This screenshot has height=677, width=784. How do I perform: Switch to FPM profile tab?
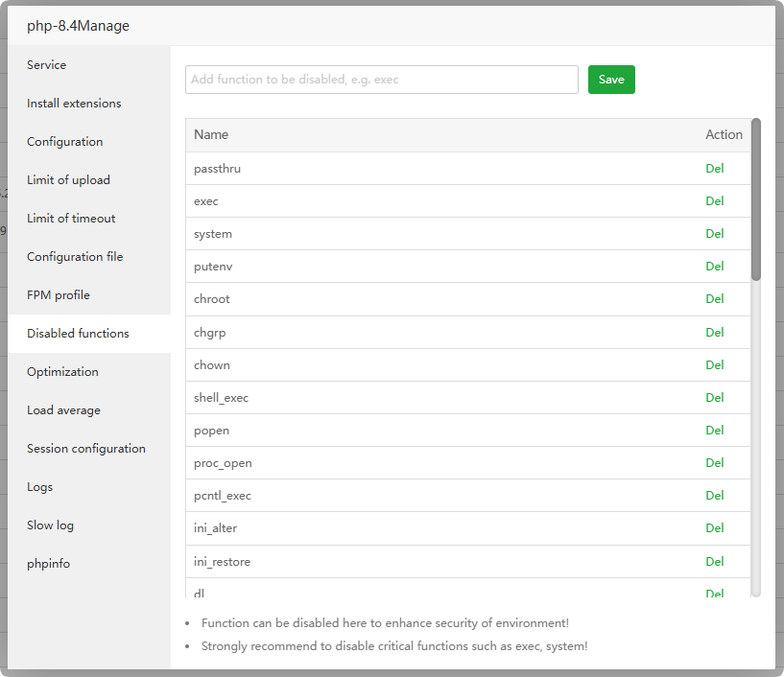coord(59,295)
